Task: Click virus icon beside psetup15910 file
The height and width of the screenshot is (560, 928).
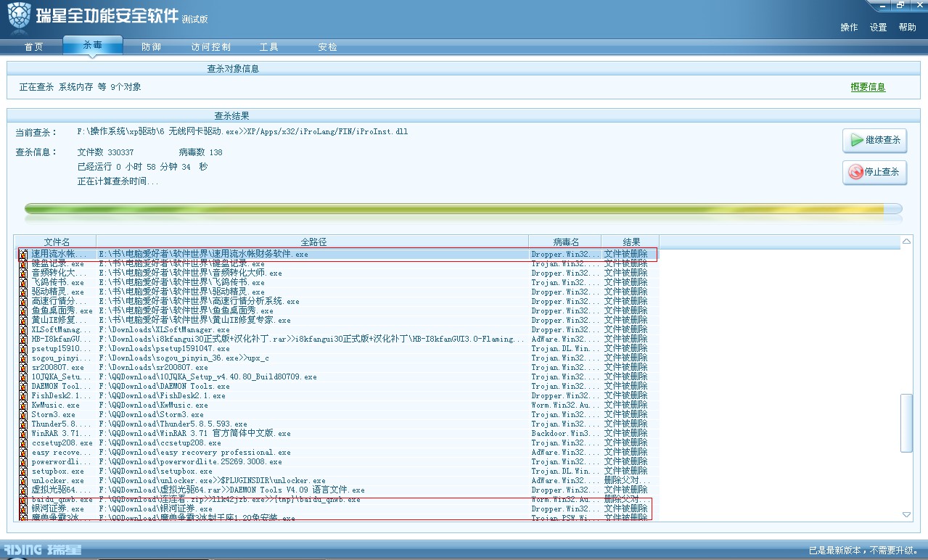Action: 23,349
